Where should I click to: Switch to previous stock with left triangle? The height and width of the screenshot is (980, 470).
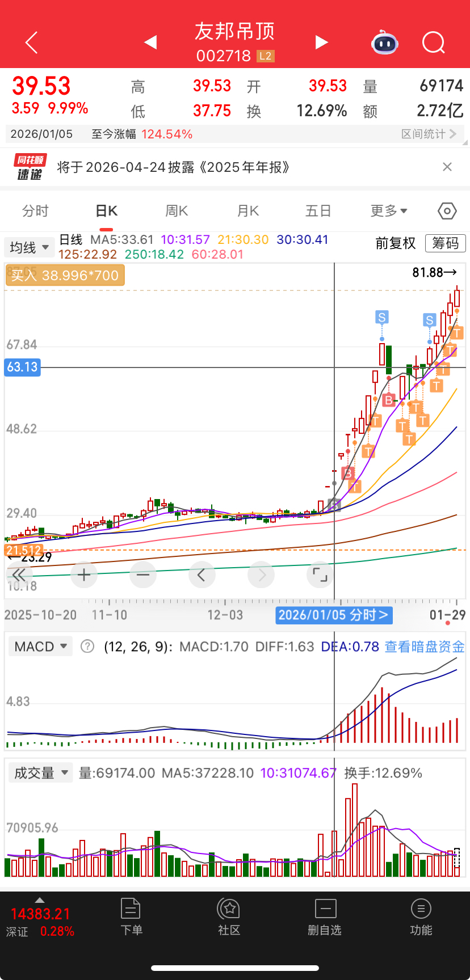pos(150,42)
